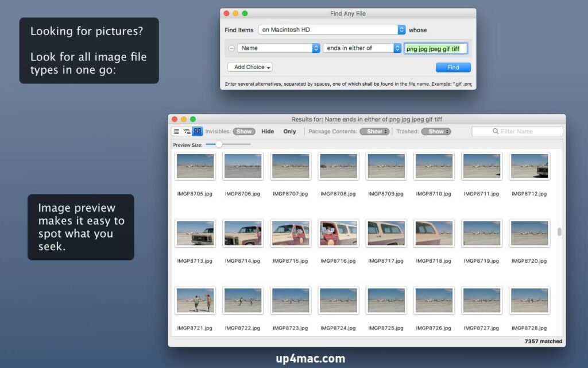Open the IMGP8716.jpg thumbnail
The height and width of the screenshot is (368, 588).
tap(338, 233)
